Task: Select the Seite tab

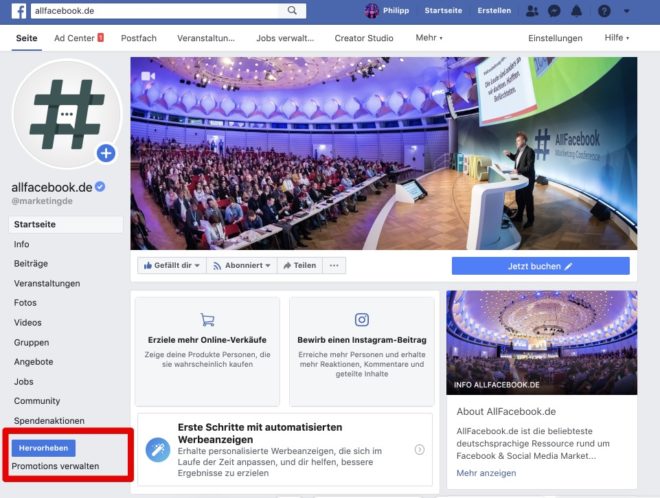Action: [27, 38]
